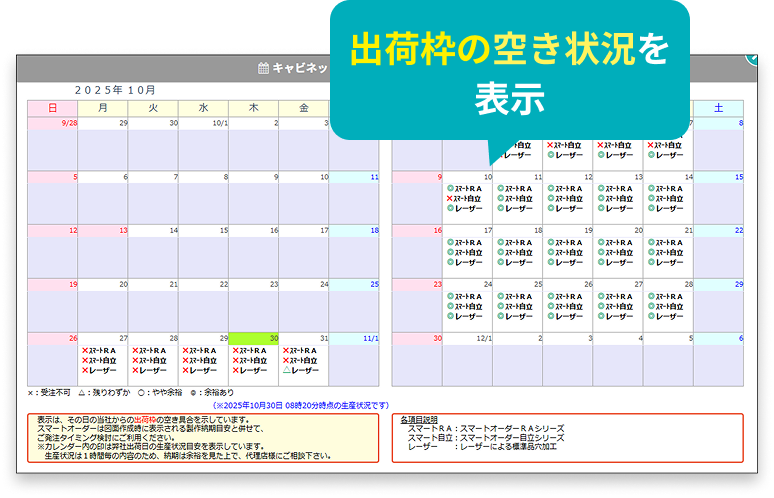The width and height of the screenshot is (774, 498).
Task: Click the 金 Friday column header
Action: 304,108
